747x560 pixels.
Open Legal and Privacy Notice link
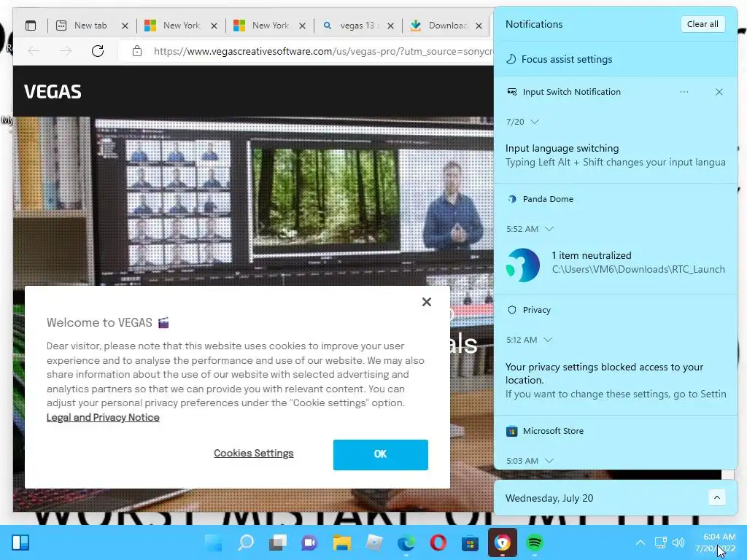click(103, 418)
